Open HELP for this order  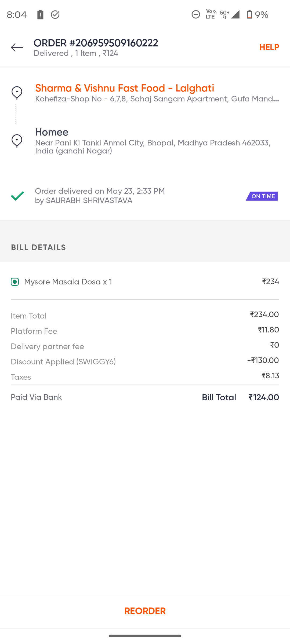point(269,47)
